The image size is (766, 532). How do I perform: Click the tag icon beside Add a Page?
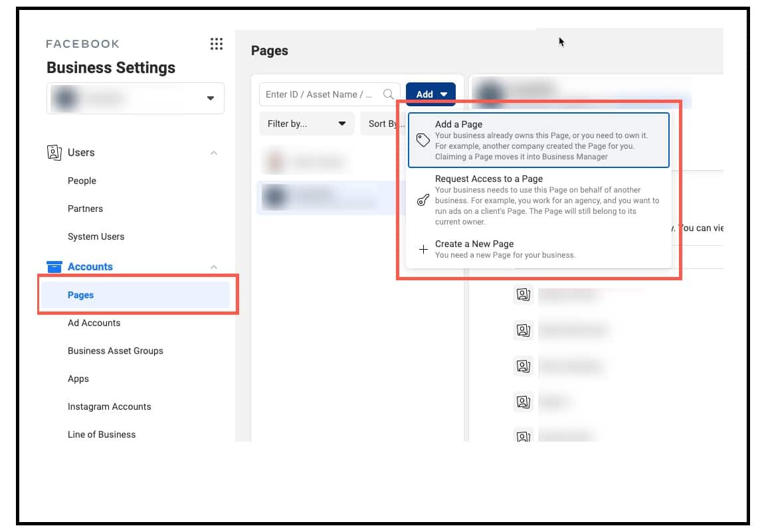click(423, 139)
